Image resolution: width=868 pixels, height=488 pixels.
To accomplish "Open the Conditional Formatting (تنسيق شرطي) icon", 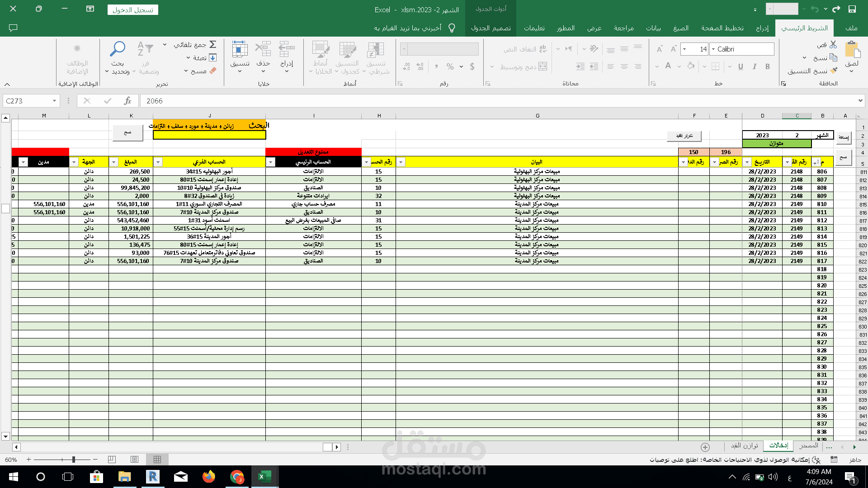I will click(x=376, y=50).
